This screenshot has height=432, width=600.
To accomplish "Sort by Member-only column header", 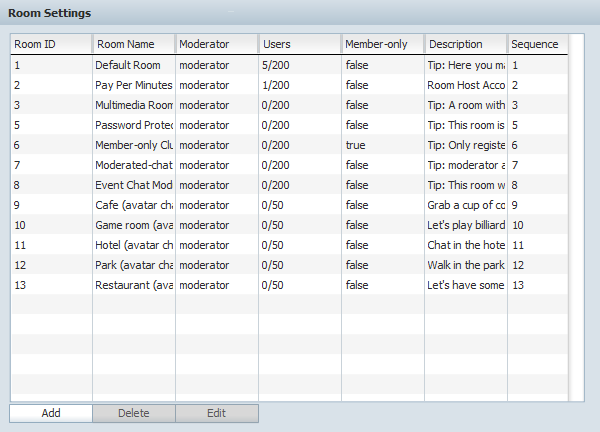I will click(381, 44).
